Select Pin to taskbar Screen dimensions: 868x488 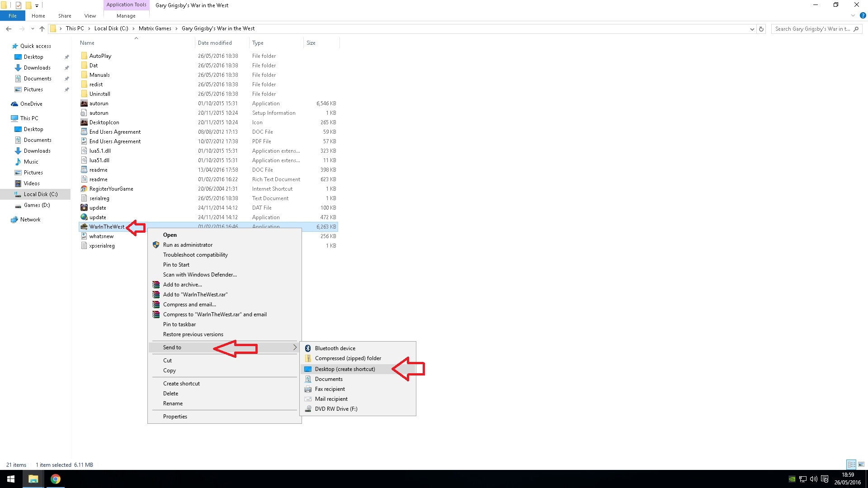[179, 324]
